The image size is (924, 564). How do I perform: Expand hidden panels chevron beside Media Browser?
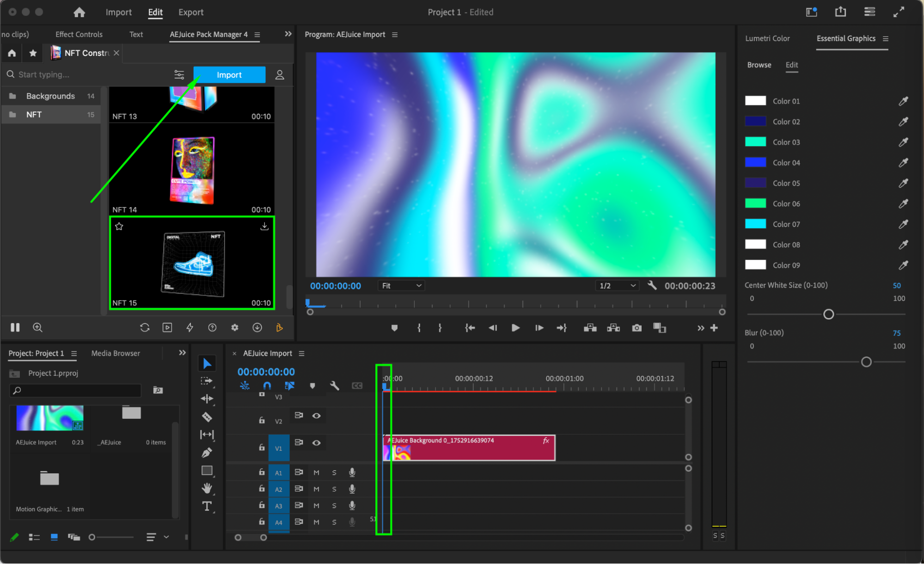(182, 353)
